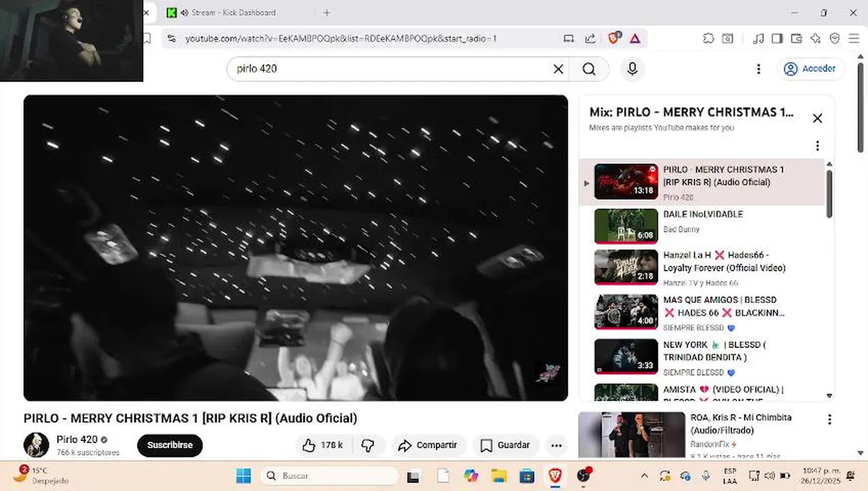The image size is (868, 491).
Task: Click the Acceder sign-in button
Action: [811, 69]
